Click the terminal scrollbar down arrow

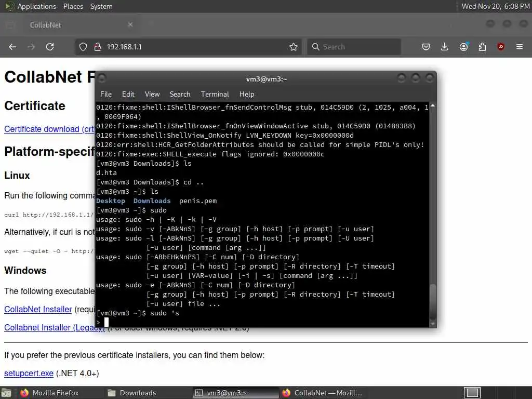pyautogui.click(x=433, y=324)
